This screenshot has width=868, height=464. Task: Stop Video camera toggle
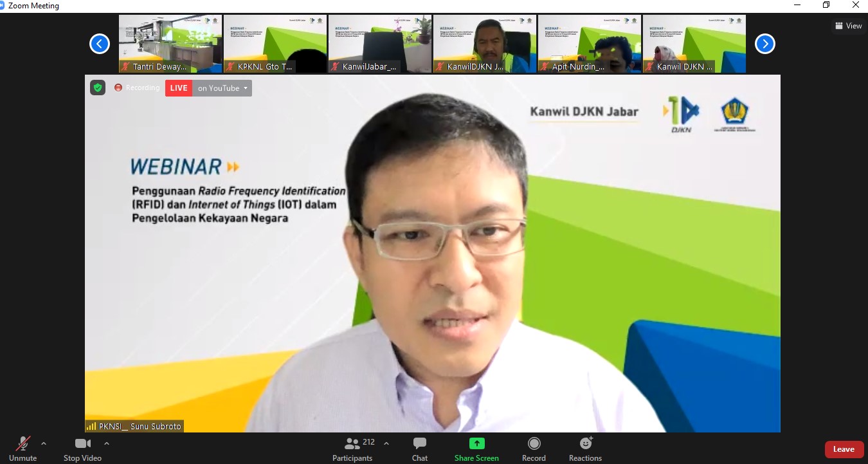[x=82, y=448]
